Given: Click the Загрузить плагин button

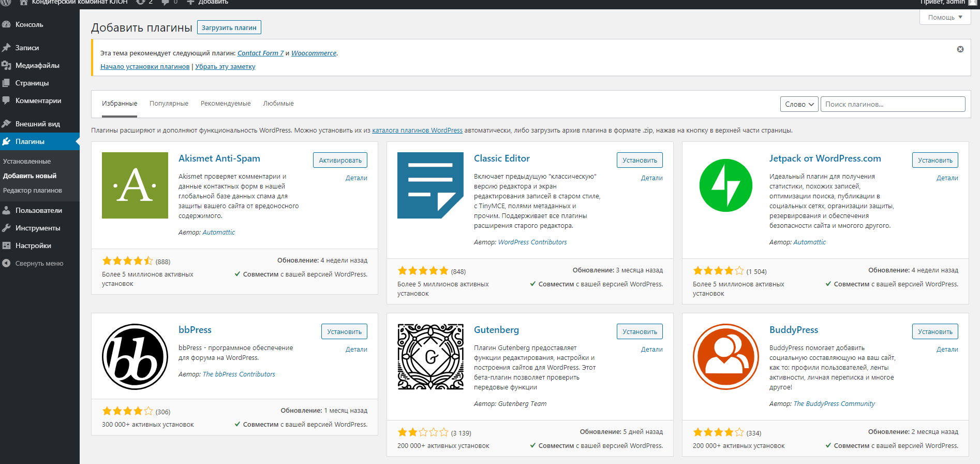Looking at the screenshot, I should tap(229, 27).
